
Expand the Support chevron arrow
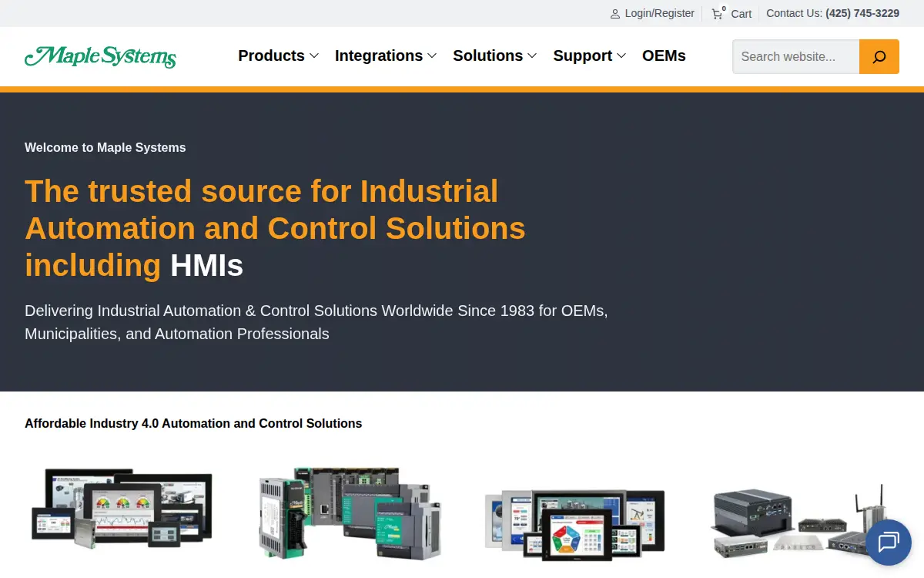point(621,56)
